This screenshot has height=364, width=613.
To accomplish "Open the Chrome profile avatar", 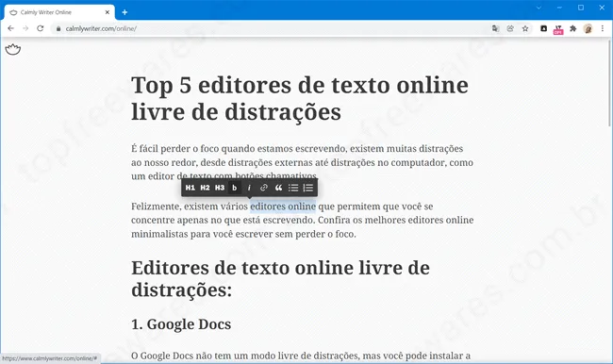I will (588, 28).
